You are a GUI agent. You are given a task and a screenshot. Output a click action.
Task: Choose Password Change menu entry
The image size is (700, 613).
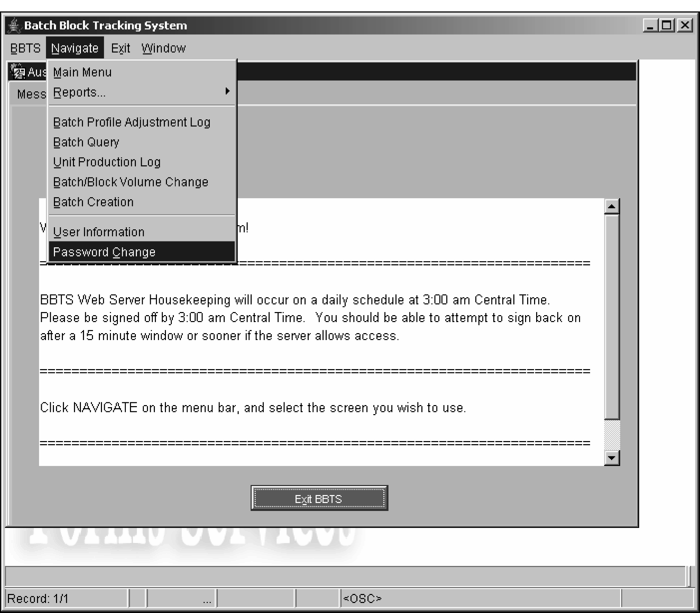pos(104,252)
